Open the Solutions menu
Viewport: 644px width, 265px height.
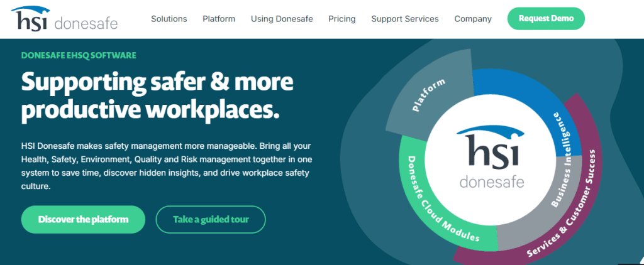click(169, 19)
